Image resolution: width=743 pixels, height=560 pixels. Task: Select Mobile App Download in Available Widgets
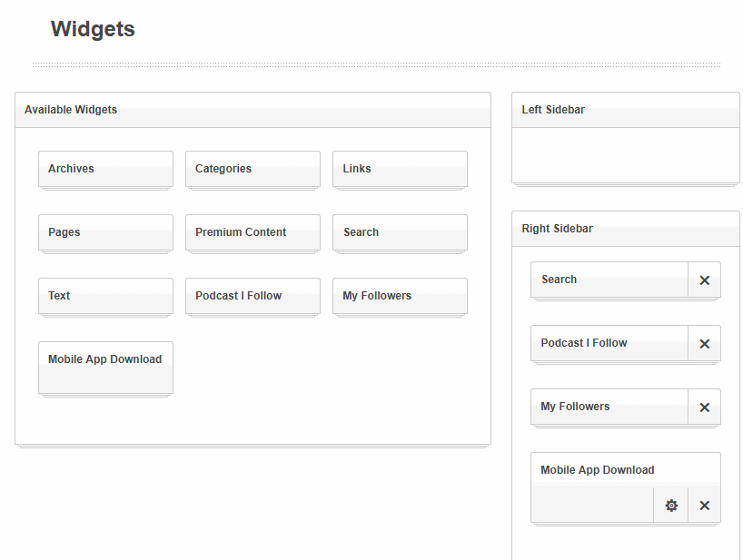click(105, 367)
